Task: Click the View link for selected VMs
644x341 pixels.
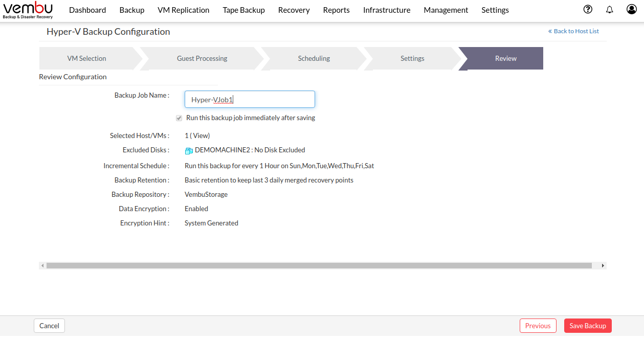Action: [x=201, y=135]
